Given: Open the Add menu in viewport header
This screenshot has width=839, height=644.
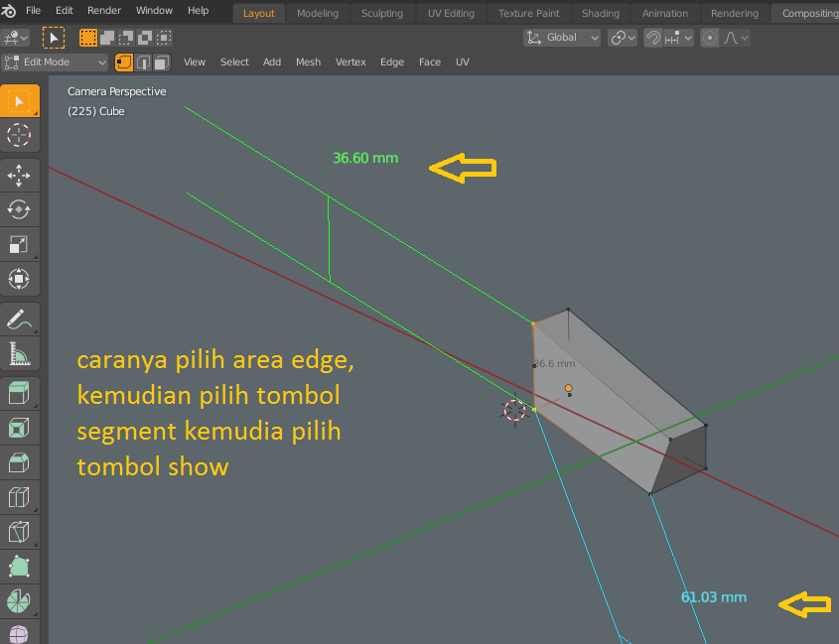Looking at the screenshot, I should [x=272, y=63].
